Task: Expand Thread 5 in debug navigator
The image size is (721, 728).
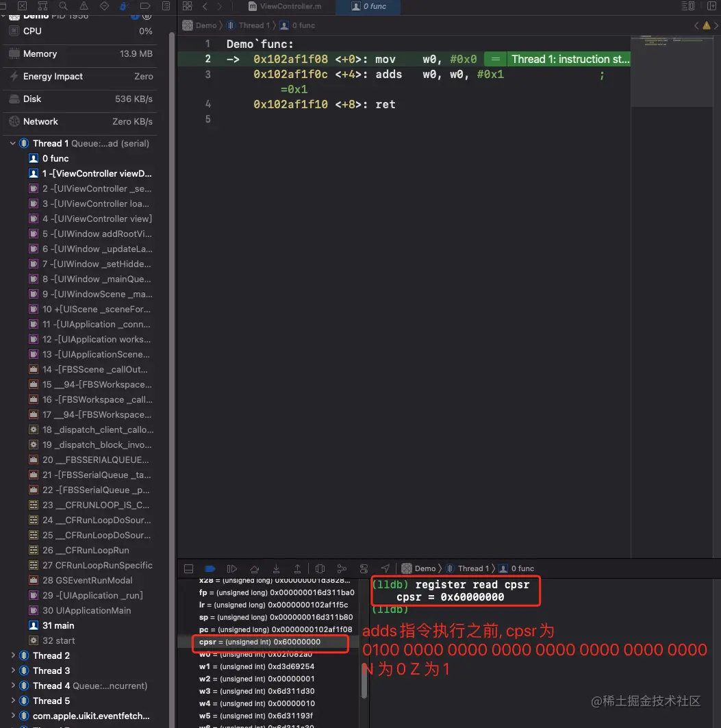Action: click(x=13, y=701)
